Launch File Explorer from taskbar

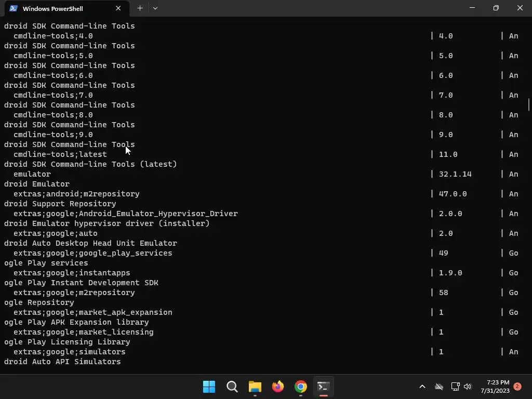[x=255, y=387]
